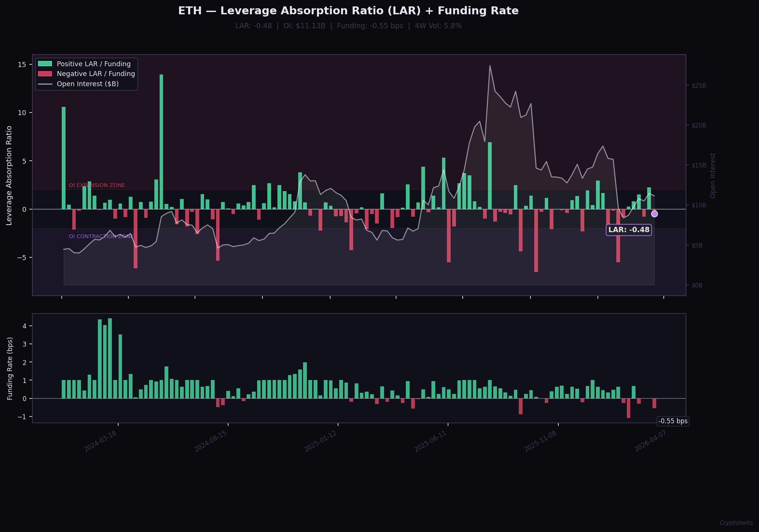Click the purple current LAR marker dot

654,214
